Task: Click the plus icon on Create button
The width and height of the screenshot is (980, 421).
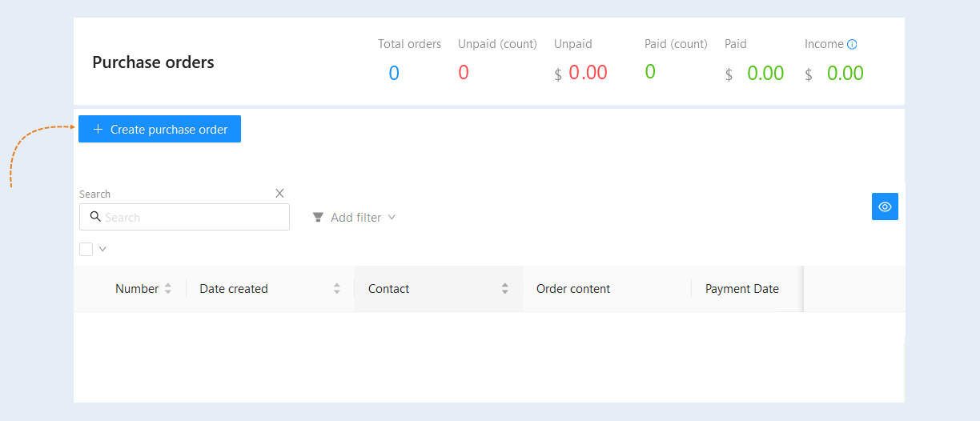Action: coord(98,130)
